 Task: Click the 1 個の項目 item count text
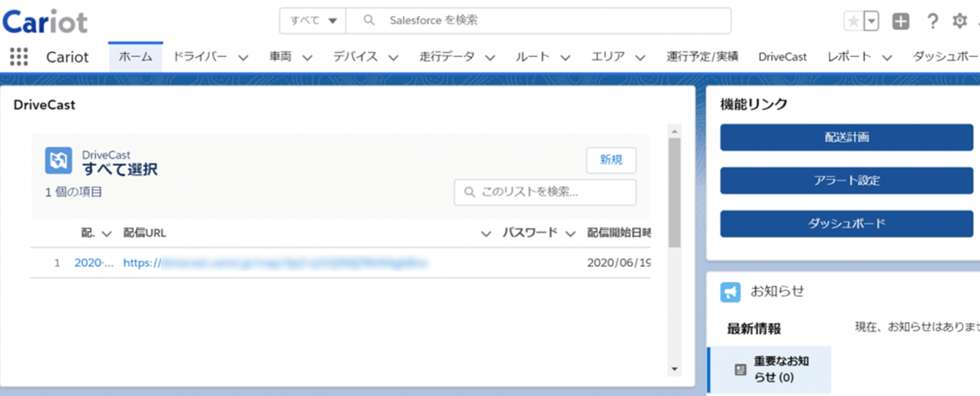[x=74, y=192]
